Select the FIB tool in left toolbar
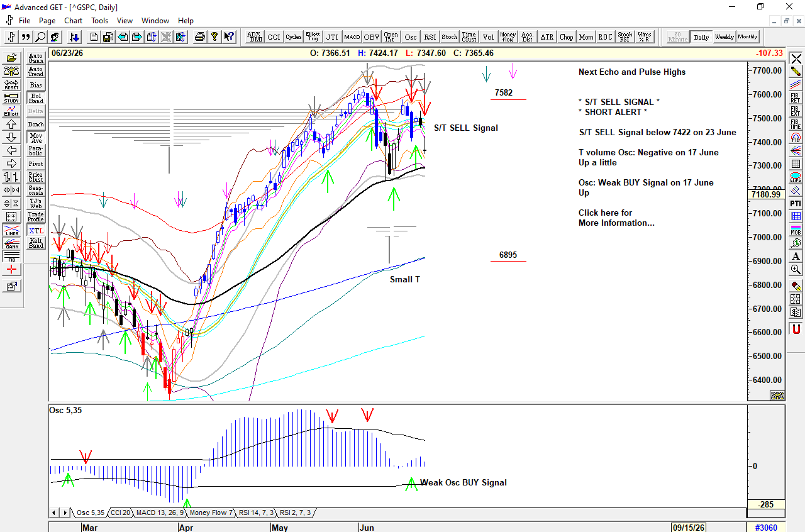The image size is (805, 532). point(11,257)
